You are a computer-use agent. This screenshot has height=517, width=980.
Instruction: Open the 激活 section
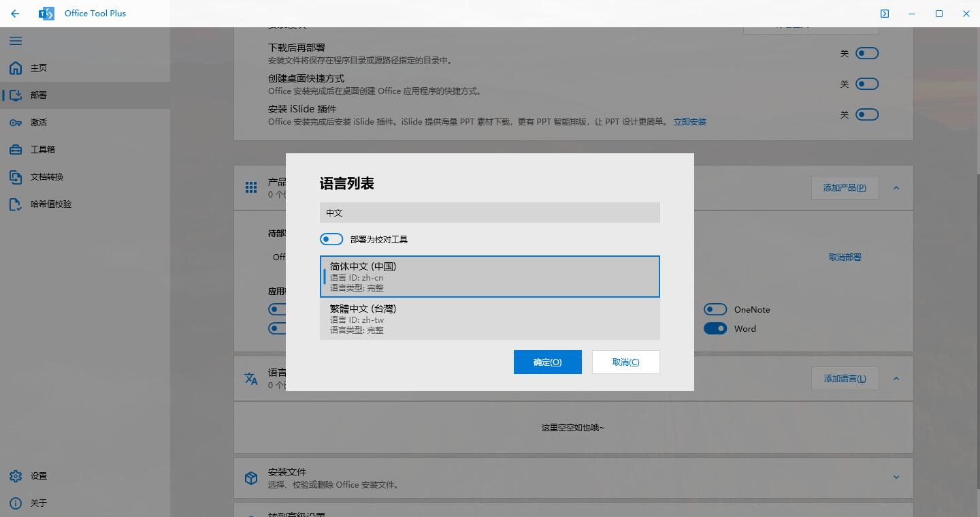85,123
